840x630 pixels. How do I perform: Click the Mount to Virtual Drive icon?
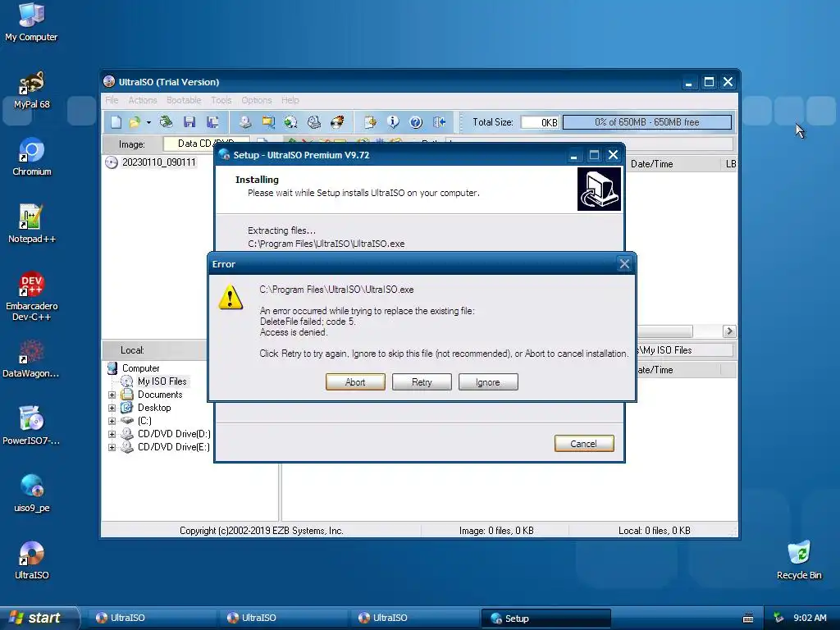[x=314, y=122]
